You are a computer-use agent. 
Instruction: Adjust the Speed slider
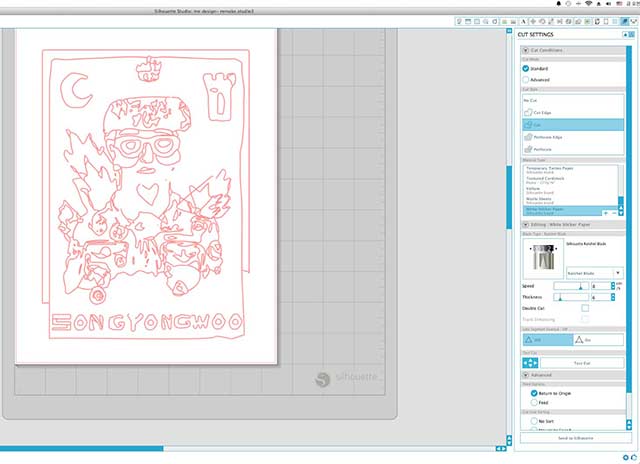tap(571, 286)
